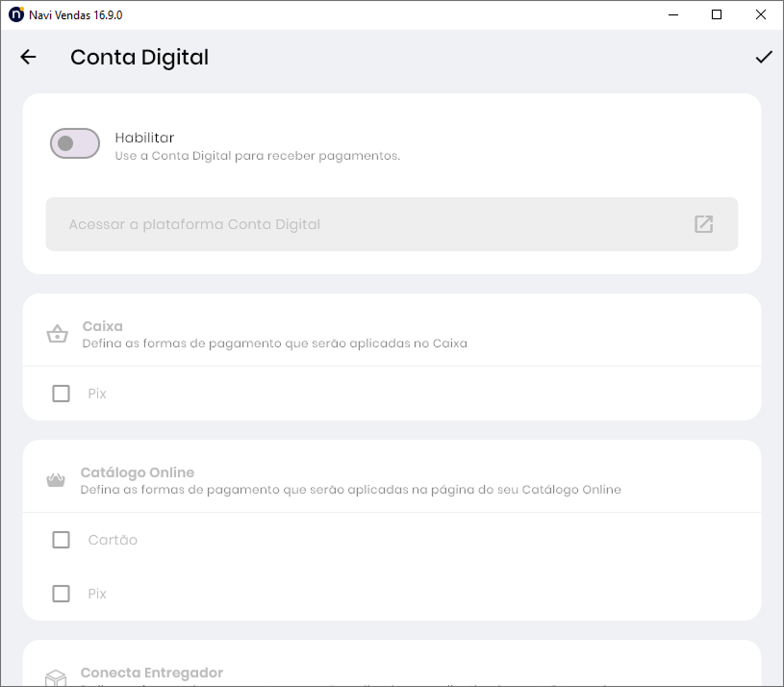
Task: Tick the Cartão checkbox
Action: (62, 540)
